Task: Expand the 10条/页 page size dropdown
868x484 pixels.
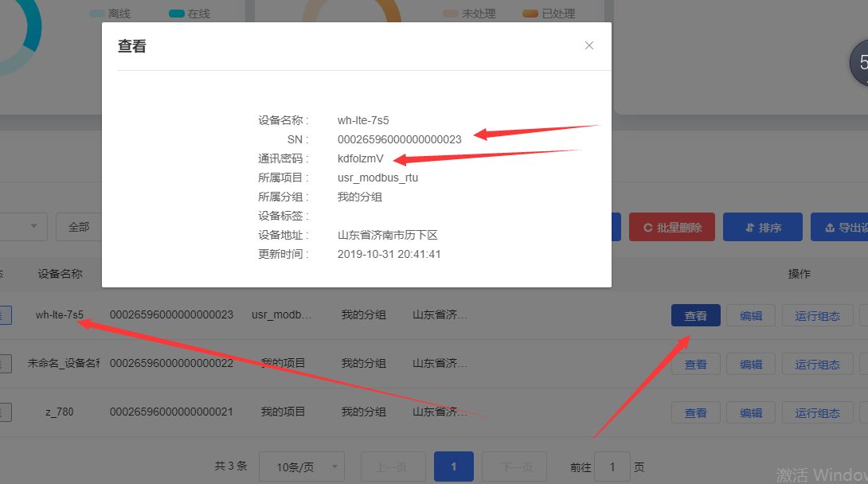Action: pos(301,467)
